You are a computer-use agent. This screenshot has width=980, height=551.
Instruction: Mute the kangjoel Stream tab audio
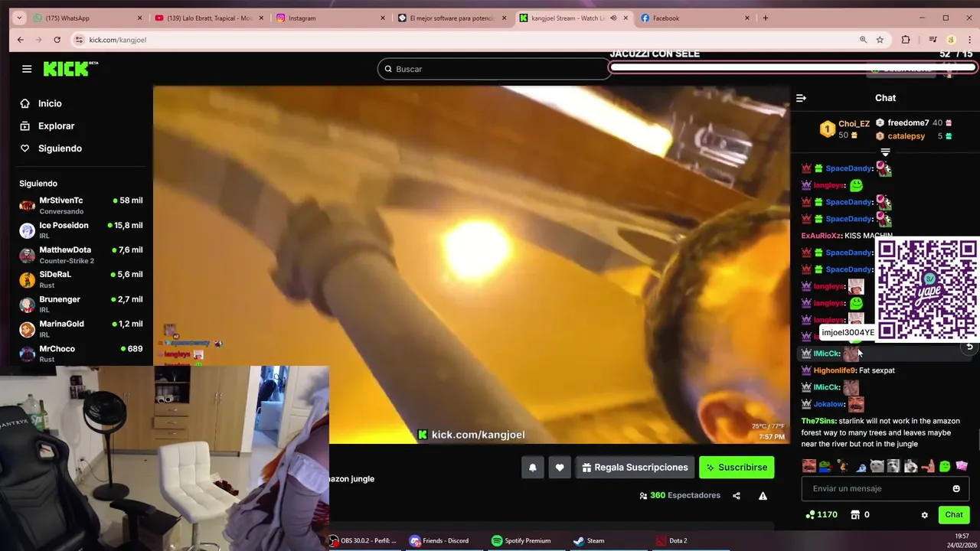pos(612,18)
